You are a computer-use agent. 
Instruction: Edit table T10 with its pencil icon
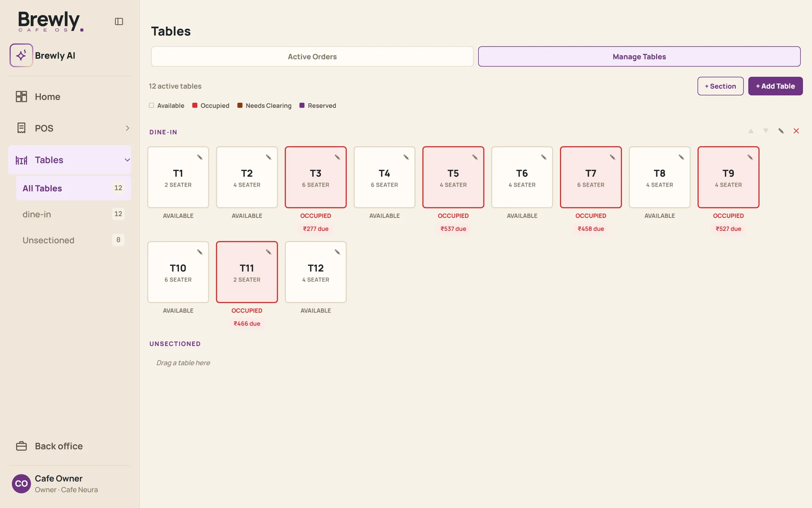tap(200, 252)
